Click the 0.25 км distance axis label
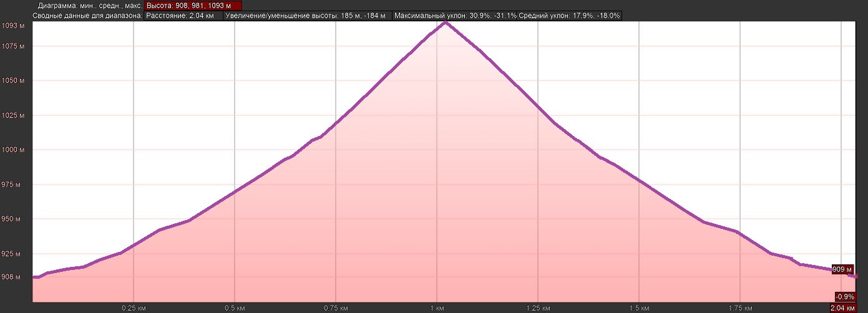Screen dimensions: 868x313 (134, 308)
